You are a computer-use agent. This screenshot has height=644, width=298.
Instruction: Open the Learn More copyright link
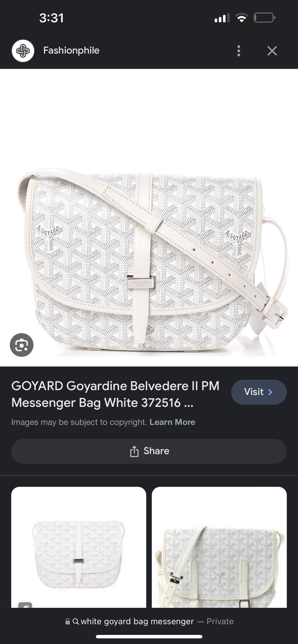pyautogui.click(x=172, y=422)
